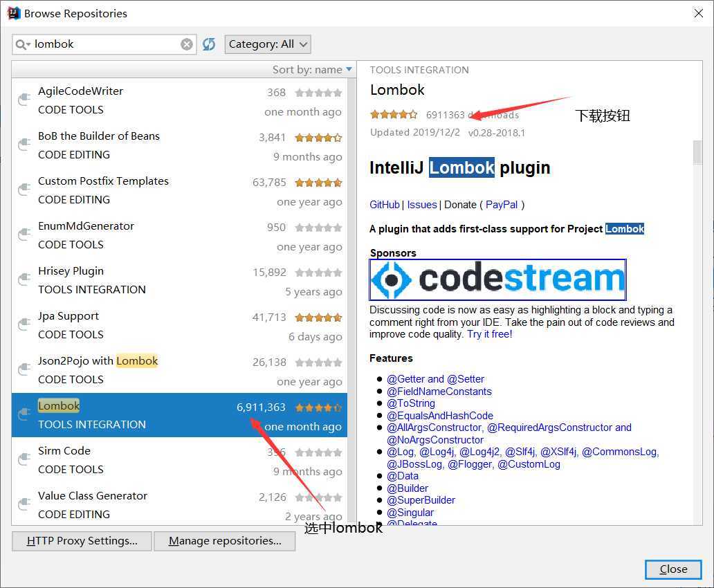Click plugin icon of selected Lombok row
Image resolution: width=714 pixels, height=588 pixels.
coord(24,414)
